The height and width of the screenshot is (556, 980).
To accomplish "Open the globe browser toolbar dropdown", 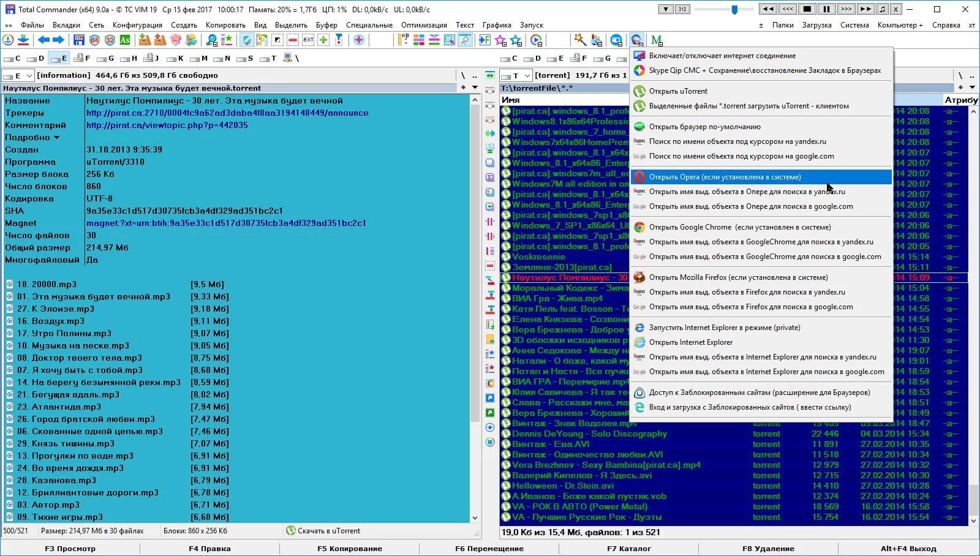I will tap(636, 40).
